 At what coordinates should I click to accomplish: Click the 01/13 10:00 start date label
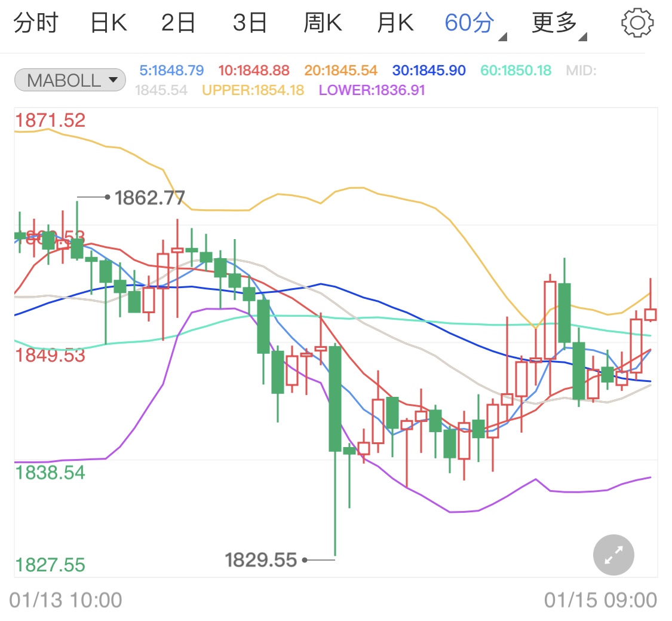click(x=66, y=601)
